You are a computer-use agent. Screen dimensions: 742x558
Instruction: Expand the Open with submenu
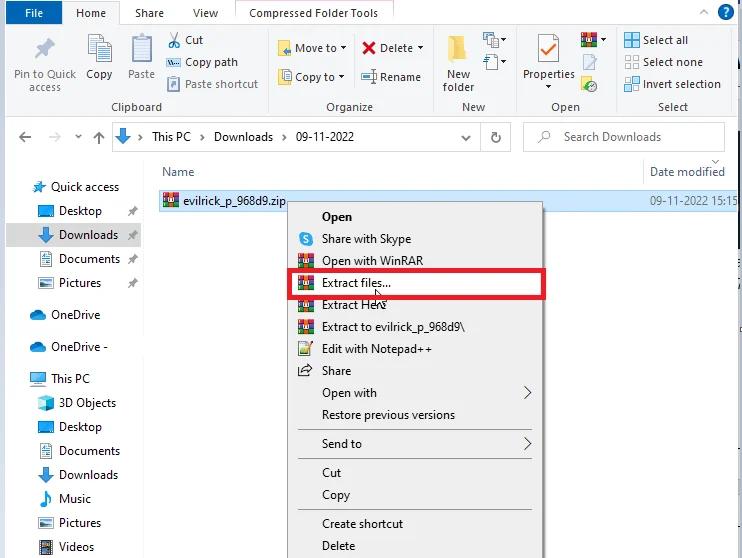[415, 393]
